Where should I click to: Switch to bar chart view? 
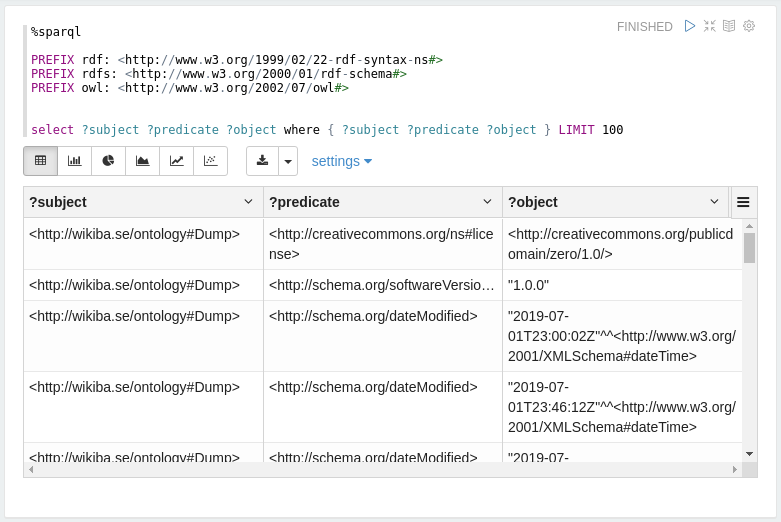tap(75, 161)
